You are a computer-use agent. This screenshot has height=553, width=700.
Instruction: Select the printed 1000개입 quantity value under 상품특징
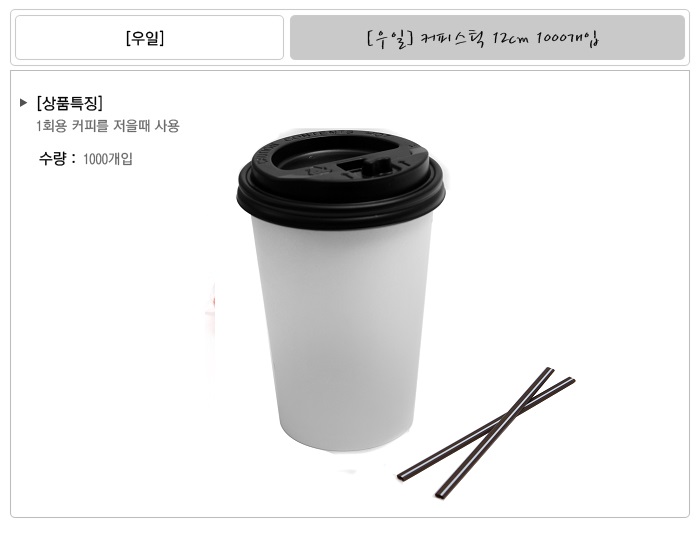[108, 158]
